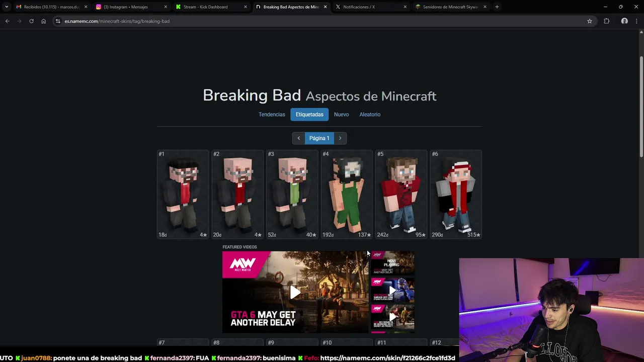
Task: Close the Stream Kick Dashboard tab
Action: pos(246,7)
